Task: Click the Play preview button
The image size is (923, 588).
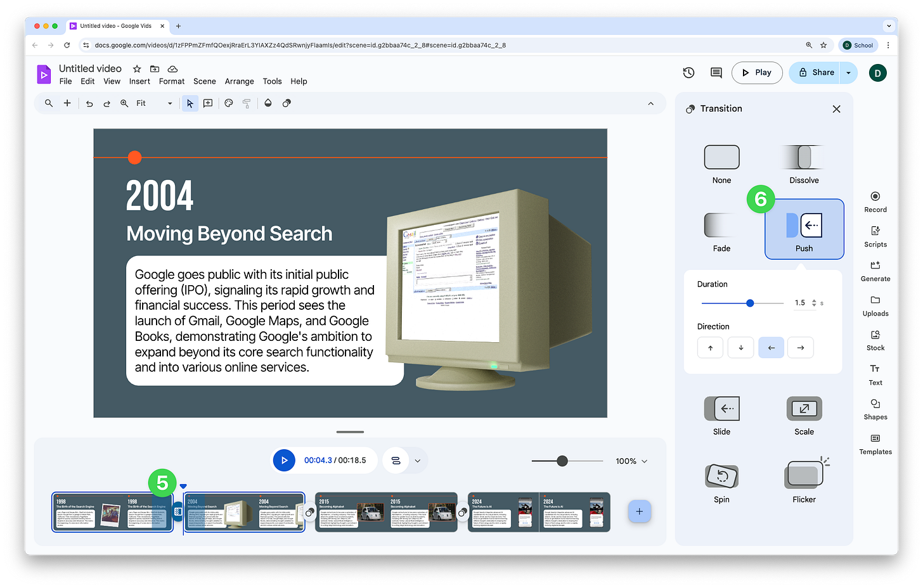Action: point(757,73)
